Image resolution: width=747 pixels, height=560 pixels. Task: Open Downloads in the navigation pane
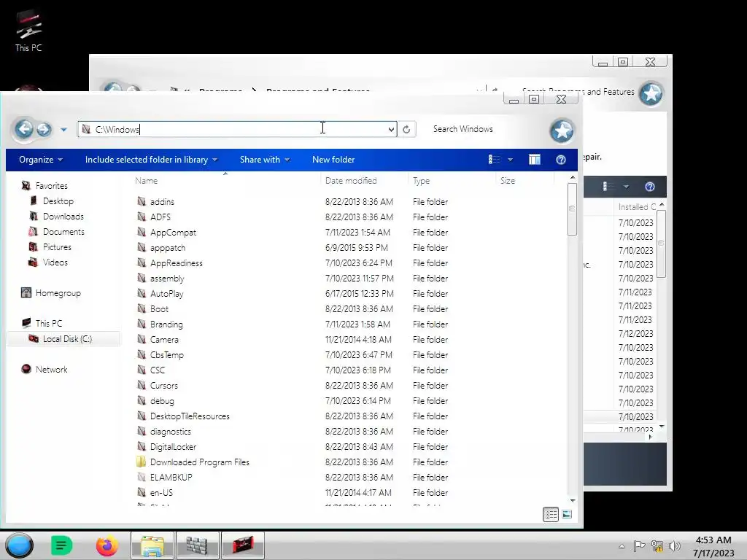pyautogui.click(x=63, y=216)
